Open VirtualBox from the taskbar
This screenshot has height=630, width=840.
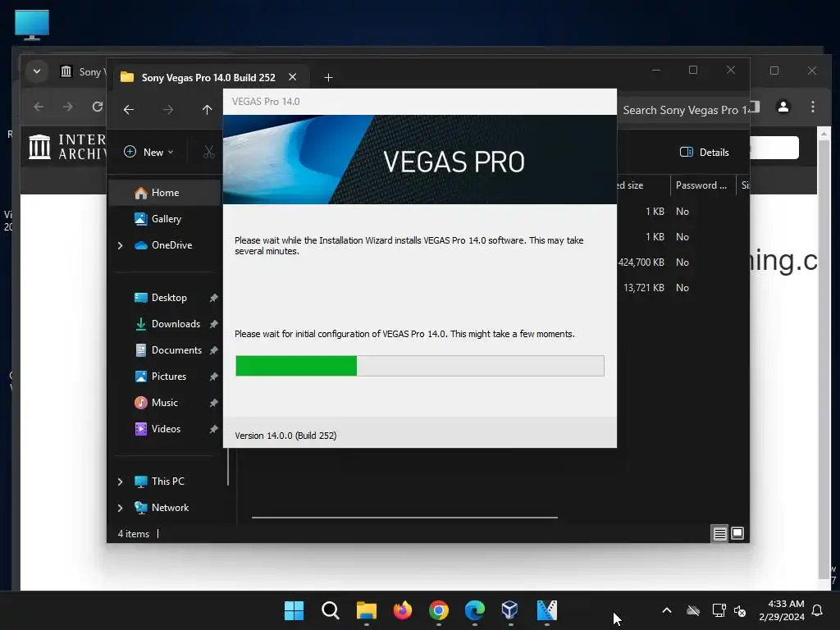(x=510, y=610)
